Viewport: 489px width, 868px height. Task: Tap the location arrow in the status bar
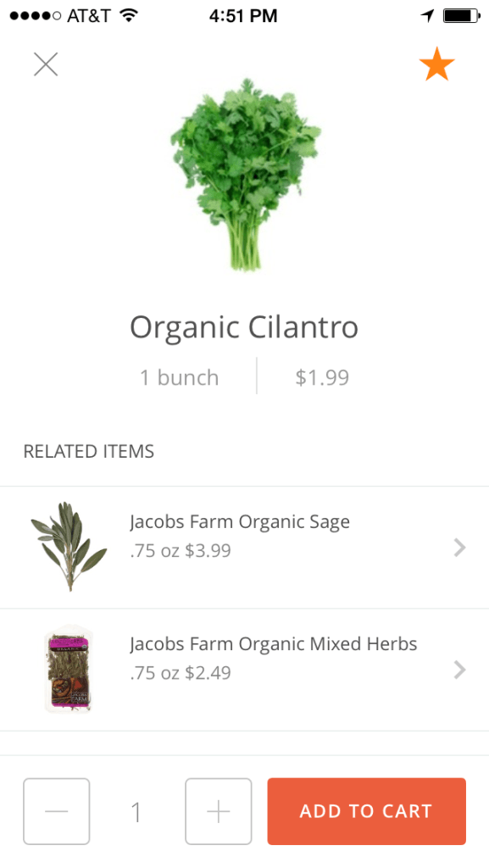pyautogui.click(x=428, y=14)
